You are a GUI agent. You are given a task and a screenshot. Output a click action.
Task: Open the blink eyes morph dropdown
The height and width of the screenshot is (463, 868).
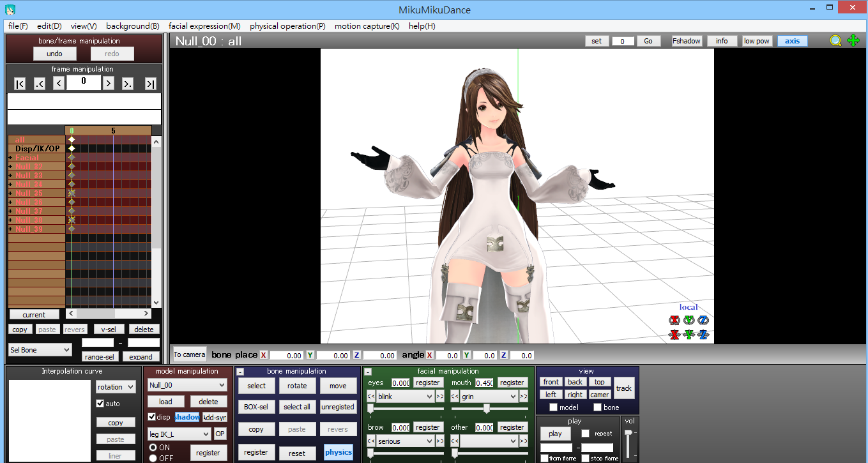click(406, 397)
